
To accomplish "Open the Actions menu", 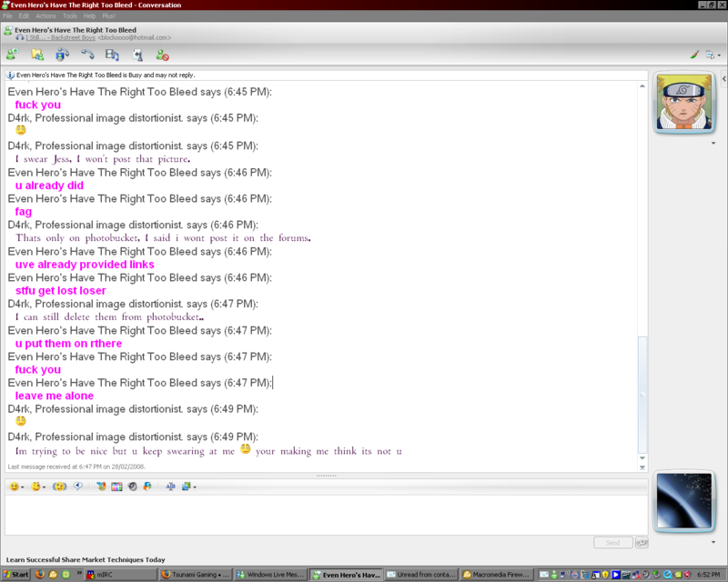I will [45, 16].
